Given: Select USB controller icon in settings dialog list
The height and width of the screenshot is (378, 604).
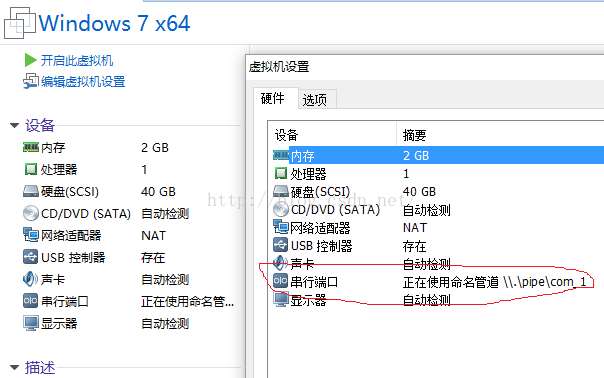Looking at the screenshot, I should click(280, 245).
